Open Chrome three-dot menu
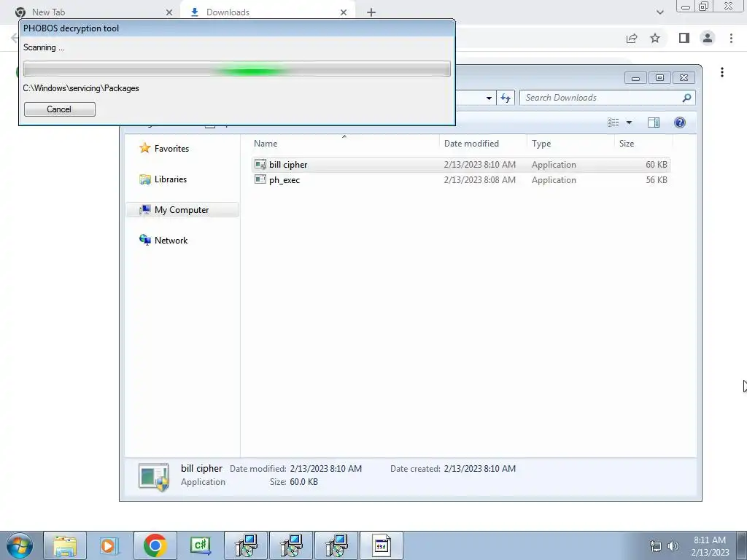The image size is (747, 560). click(731, 38)
